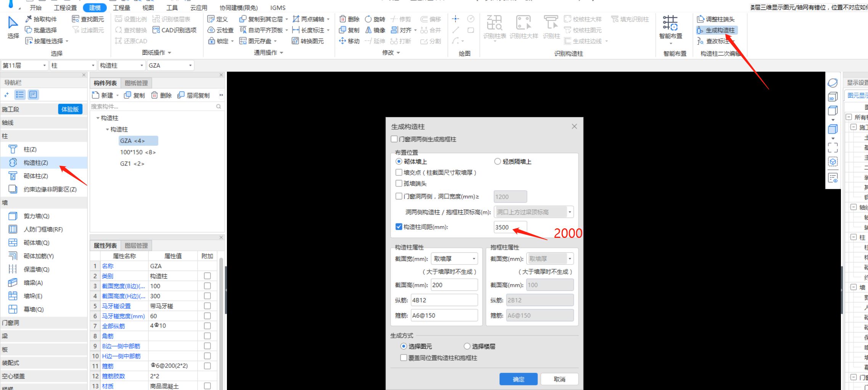The image size is (868, 390).
Task: Click the 搜索构件 search box
Action: point(156,107)
